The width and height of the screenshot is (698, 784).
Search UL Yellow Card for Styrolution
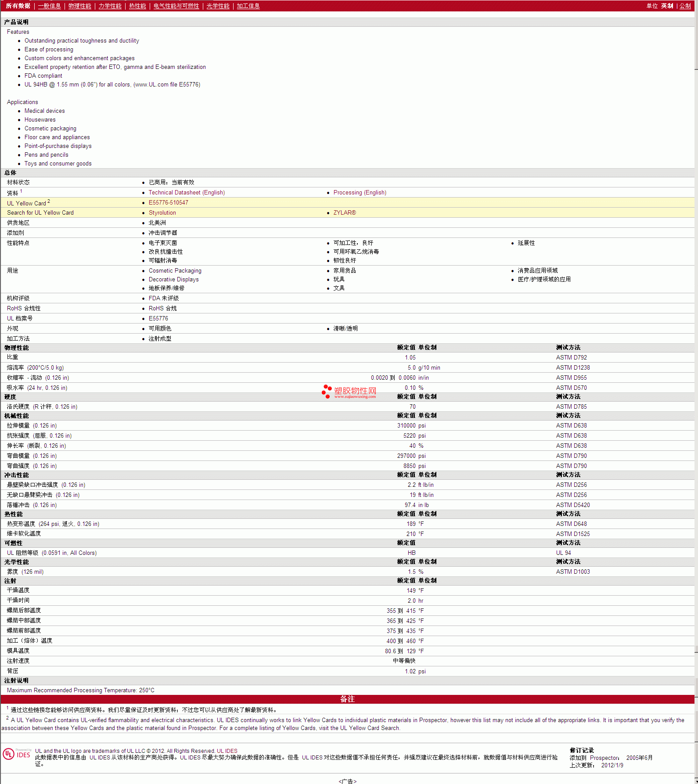(x=162, y=213)
